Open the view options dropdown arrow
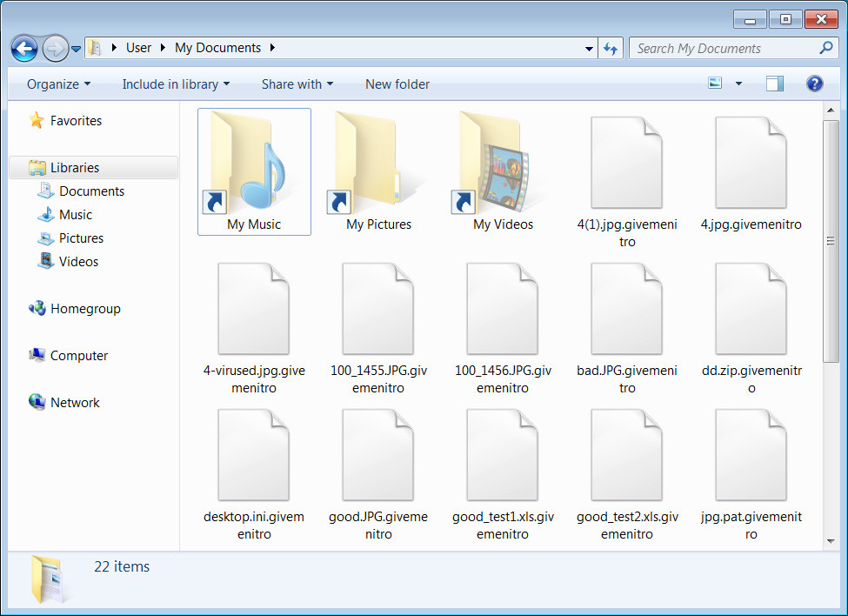This screenshot has height=616, width=848. pyautogui.click(x=738, y=84)
